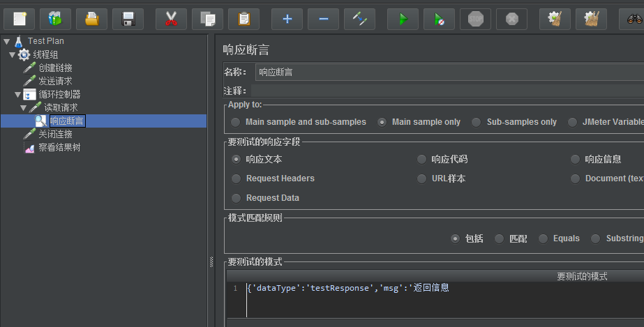Choose 包括 pattern matching rule

coord(455,238)
